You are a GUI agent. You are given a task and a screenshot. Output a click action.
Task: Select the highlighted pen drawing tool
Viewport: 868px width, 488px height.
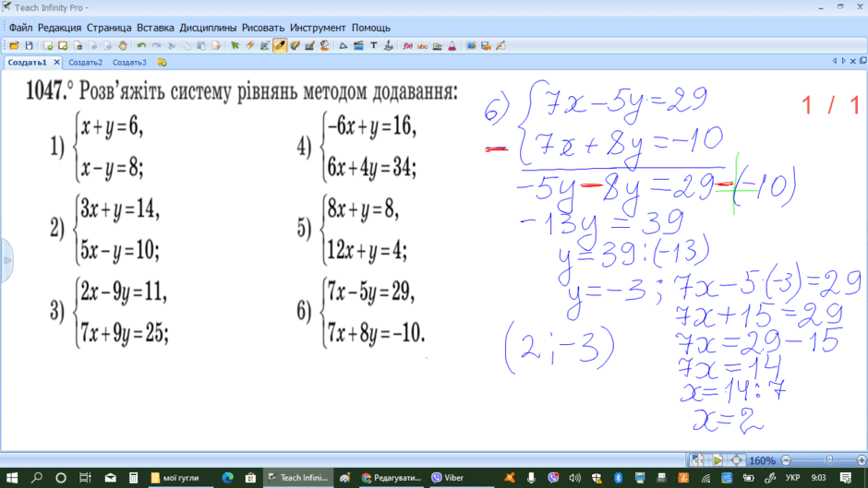click(280, 46)
